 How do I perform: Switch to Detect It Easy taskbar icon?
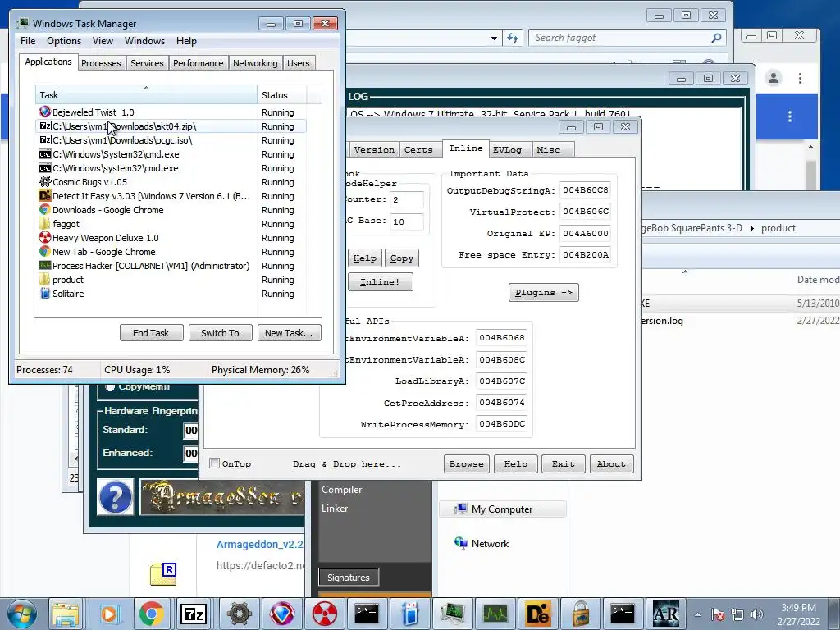[538, 614]
